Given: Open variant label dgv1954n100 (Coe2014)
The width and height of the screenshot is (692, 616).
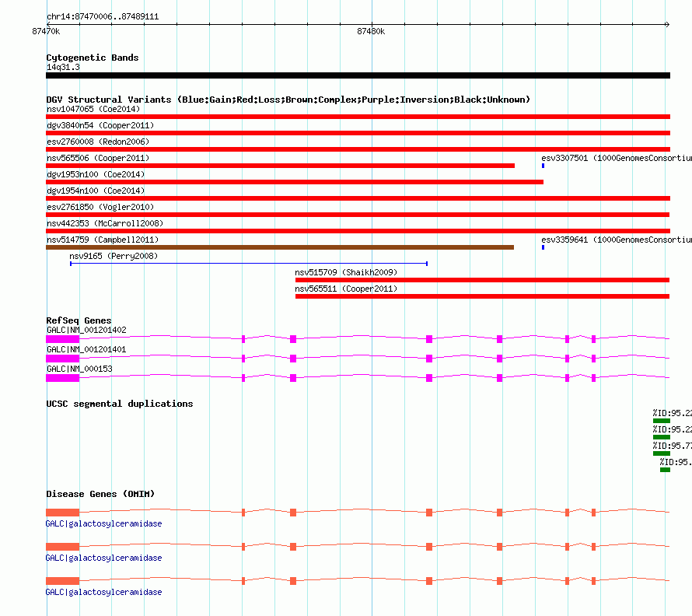Looking at the screenshot, I should (96, 191).
